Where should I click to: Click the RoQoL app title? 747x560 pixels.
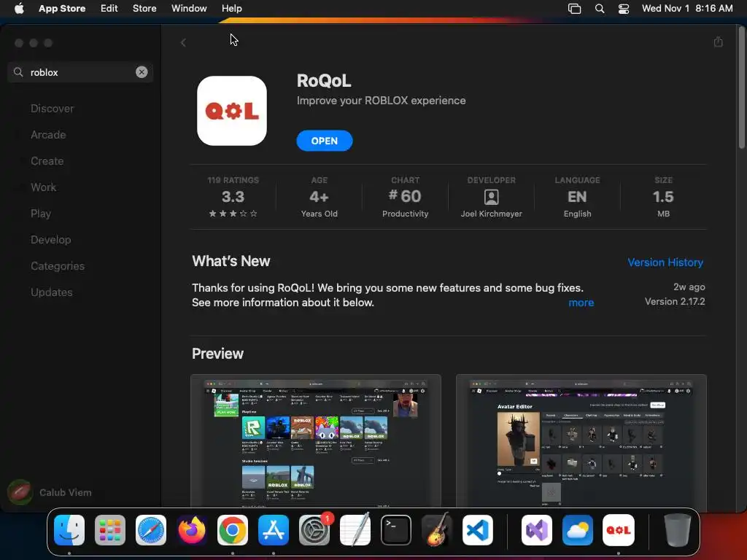point(324,80)
